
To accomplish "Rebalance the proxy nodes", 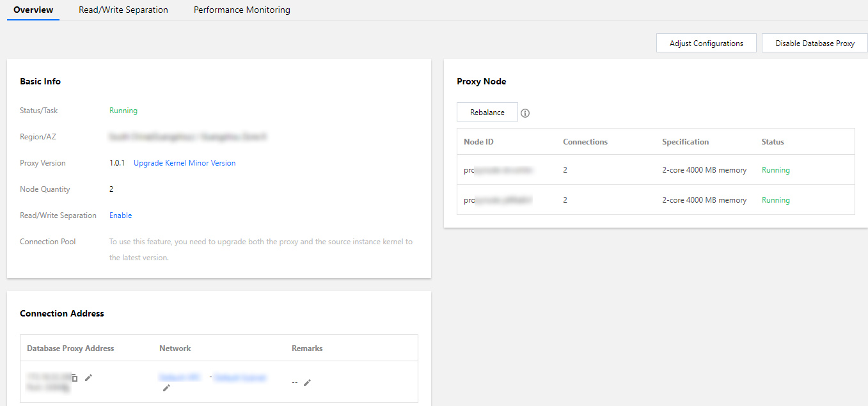I will [x=487, y=113].
